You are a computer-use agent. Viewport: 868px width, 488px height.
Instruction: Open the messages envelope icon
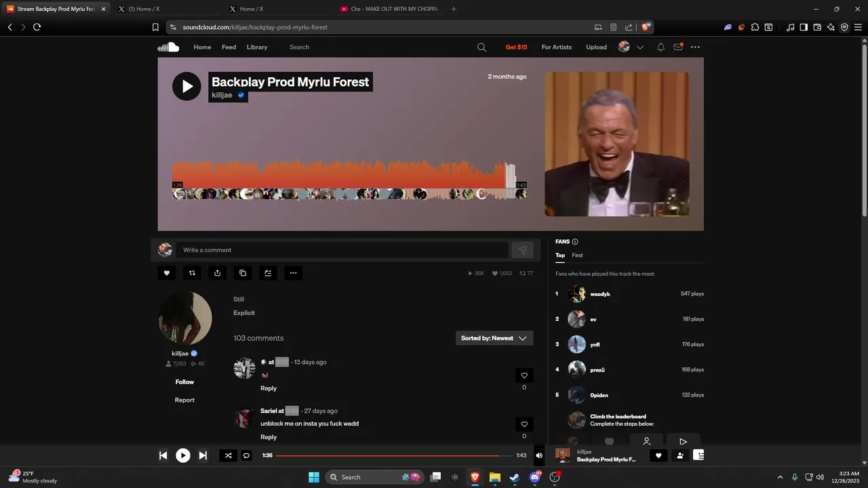[x=678, y=47]
